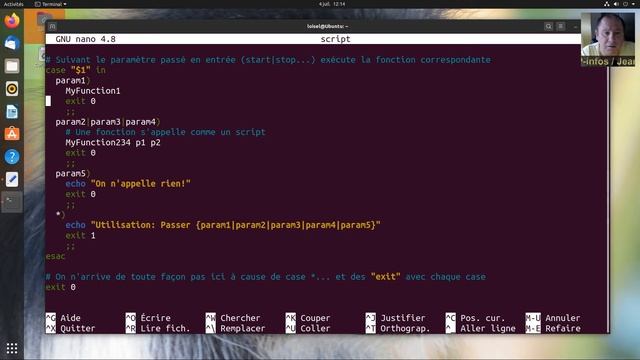
Task: Click the 'param1)' case label
Action: point(73,80)
